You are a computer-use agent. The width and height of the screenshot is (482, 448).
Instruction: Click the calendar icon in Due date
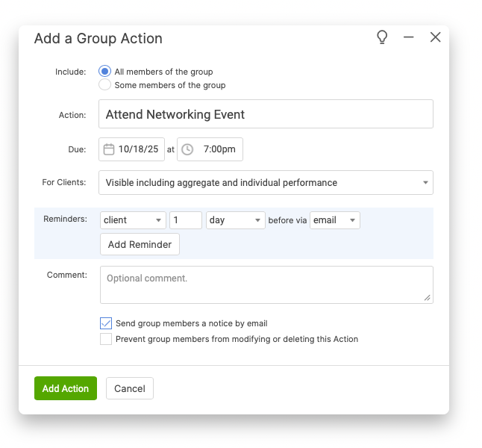click(x=109, y=149)
